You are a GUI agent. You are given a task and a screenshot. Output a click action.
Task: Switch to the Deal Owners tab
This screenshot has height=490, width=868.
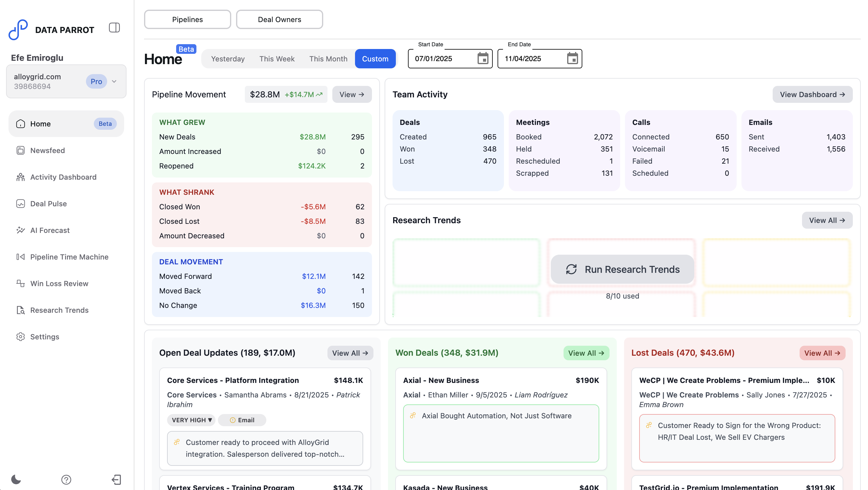point(279,20)
